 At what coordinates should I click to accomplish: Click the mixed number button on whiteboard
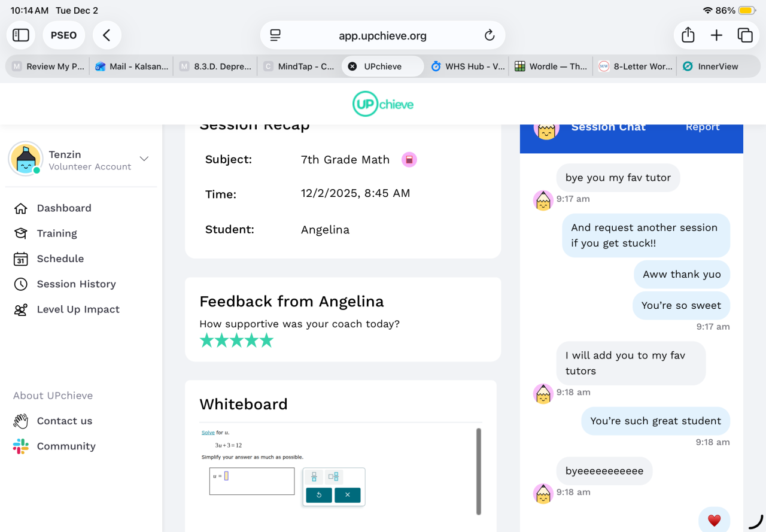click(x=333, y=477)
